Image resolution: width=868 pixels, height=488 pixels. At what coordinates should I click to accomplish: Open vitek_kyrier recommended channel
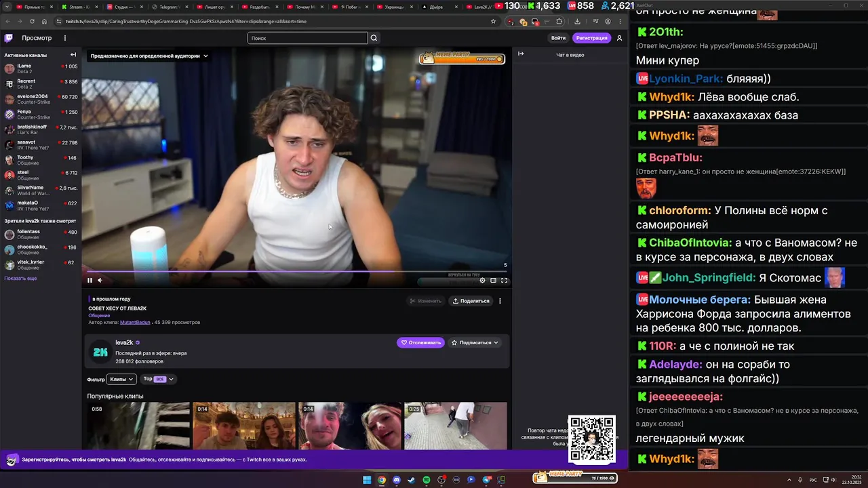(x=41, y=264)
